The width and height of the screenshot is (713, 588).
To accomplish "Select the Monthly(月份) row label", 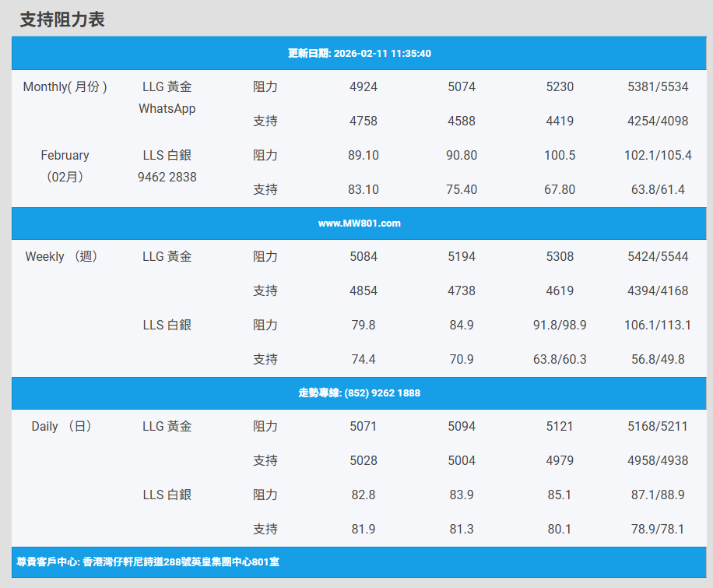I will [x=65, y=87].
